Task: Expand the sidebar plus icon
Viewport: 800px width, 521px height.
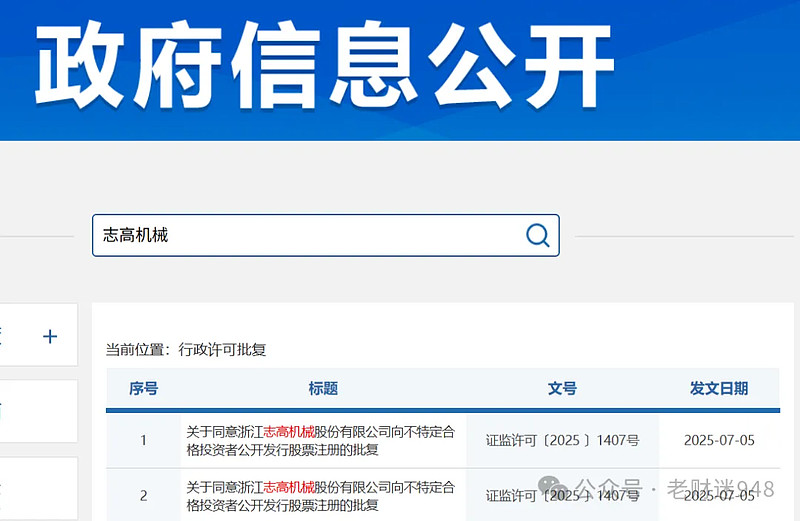Action: tap(50, 336)
